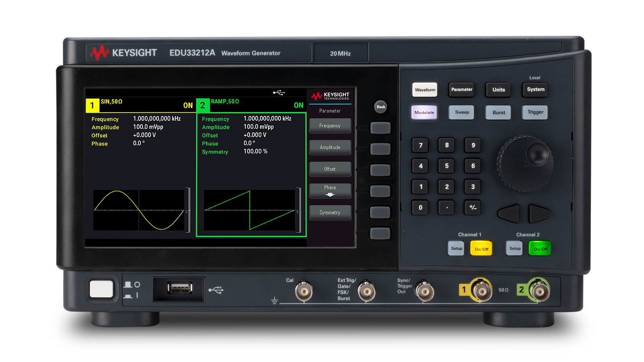Select the Frequency menu item on screen
This screenshot has width=644, height=362.
pyautogui.click(x=330, y=126)
